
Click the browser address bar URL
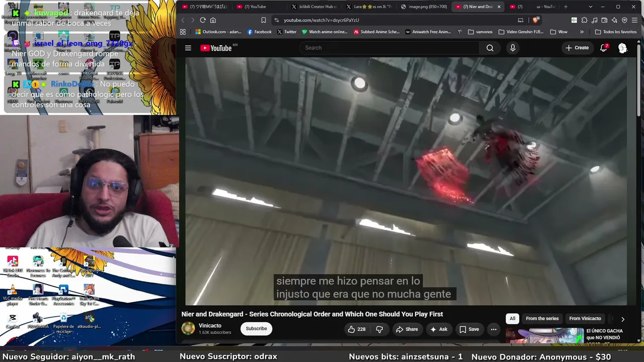[x=321, y=20]
